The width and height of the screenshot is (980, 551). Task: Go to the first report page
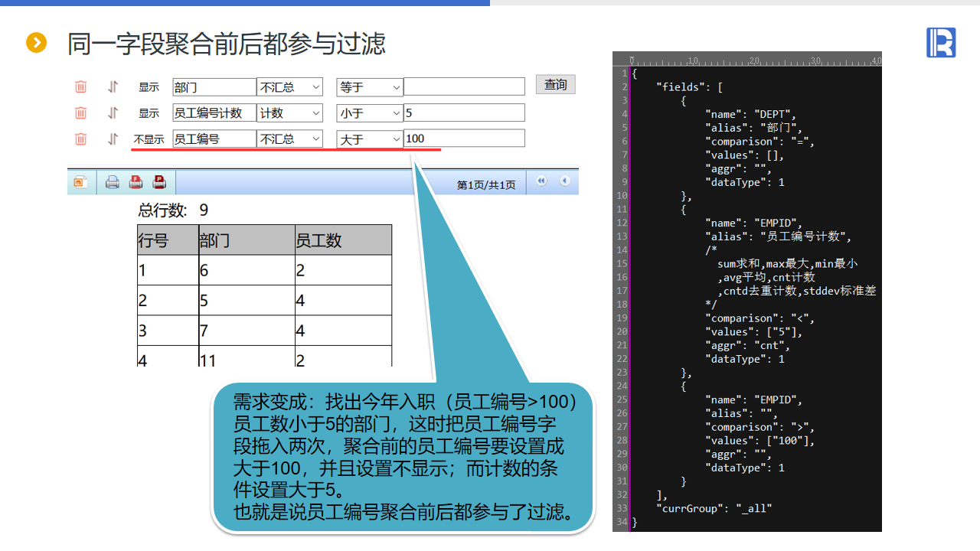pyautogui.click(x=541, y=181)
